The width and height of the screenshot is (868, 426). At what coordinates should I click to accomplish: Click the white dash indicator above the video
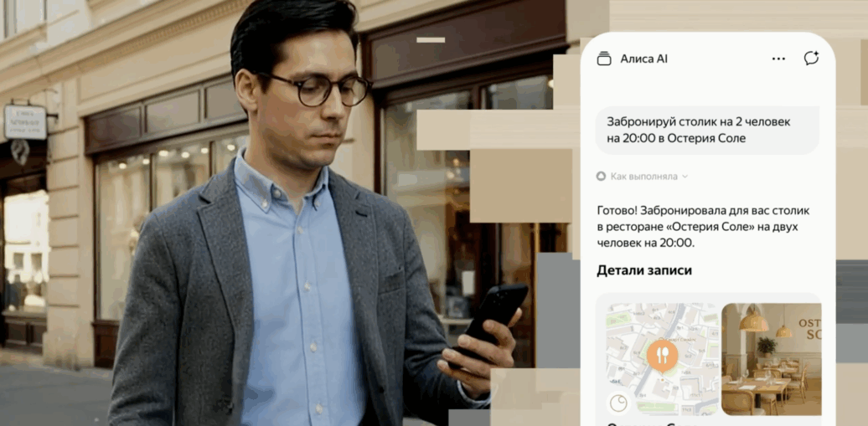click(431, 39)
